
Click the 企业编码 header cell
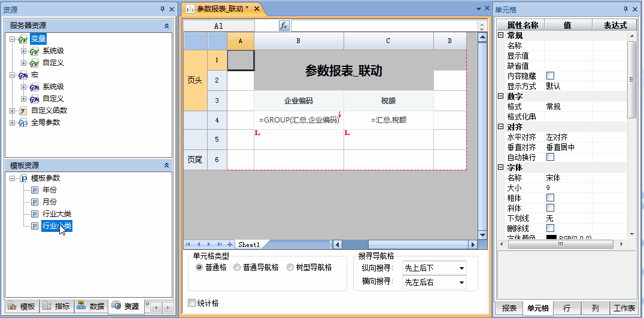pos(299,100)
